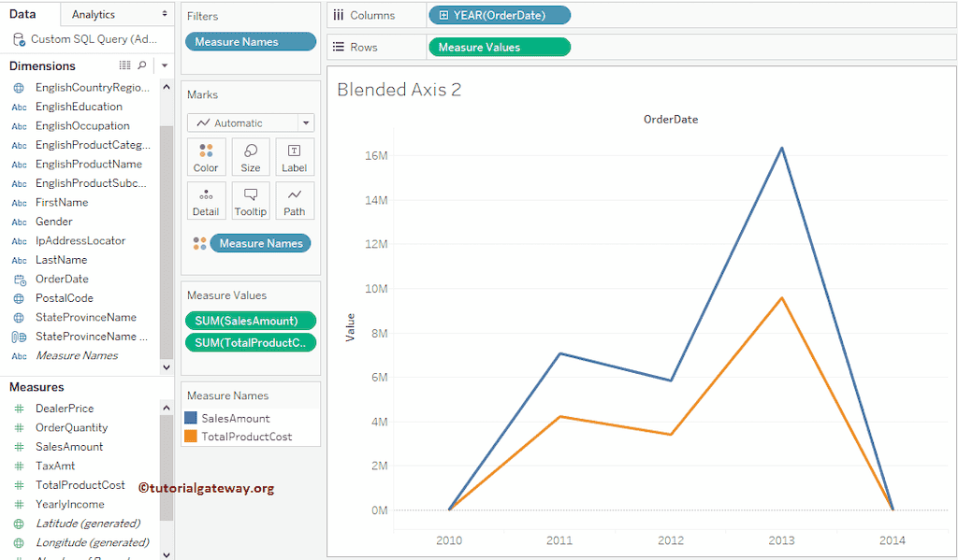Screen dimensions: 958x560
Task: Click the Rows shelf icon
Action: coord(338,45)
